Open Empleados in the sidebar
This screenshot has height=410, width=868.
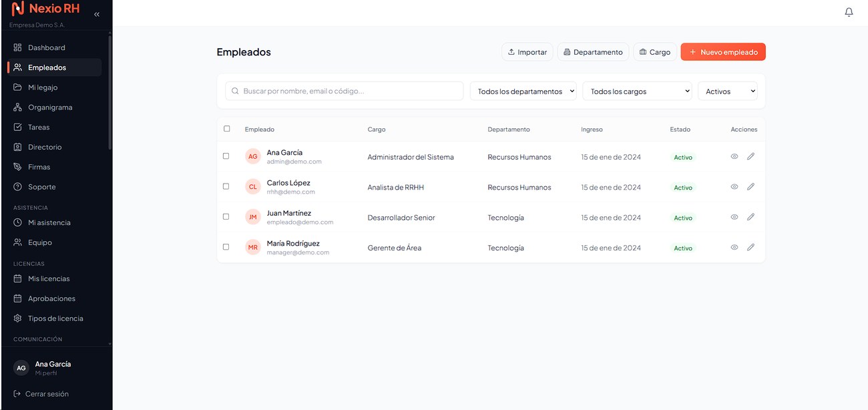tap(55, 67)
